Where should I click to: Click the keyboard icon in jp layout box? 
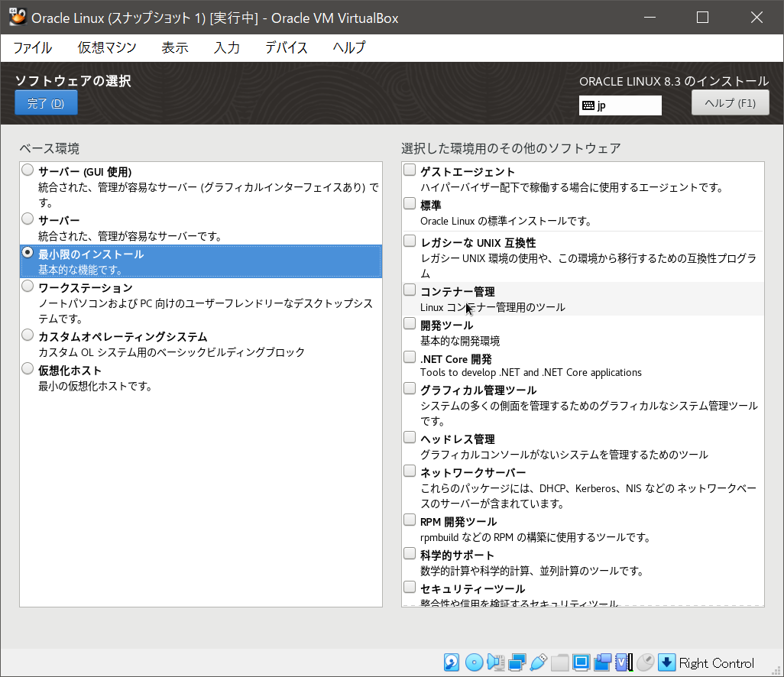tap(588, 105)
